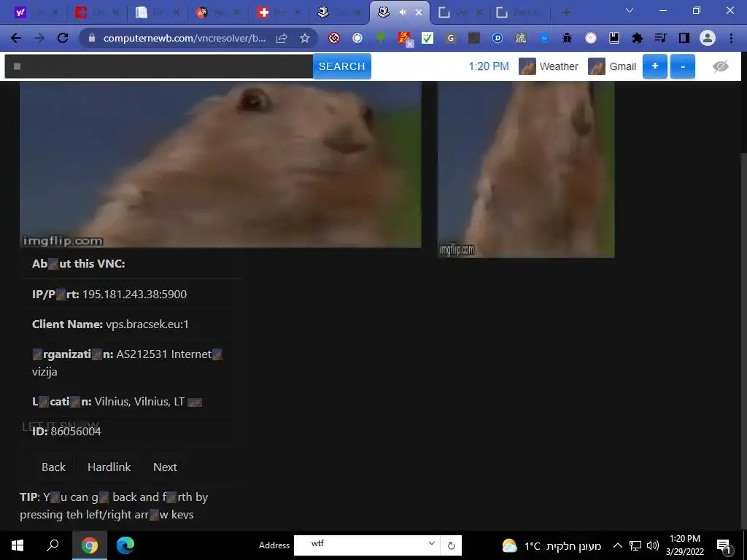Click the smaller prairie dog image
Viewport: 747px width, 560px height.
point(526,169)
